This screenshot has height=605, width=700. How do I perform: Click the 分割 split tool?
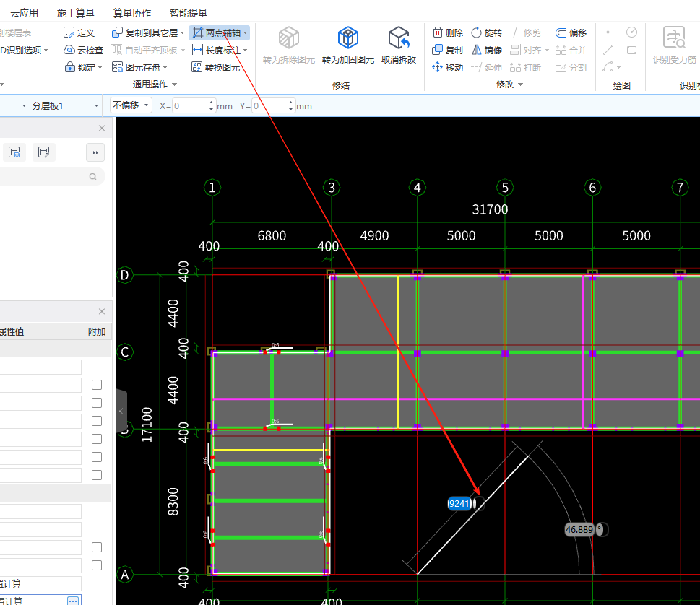pos(571,67)
